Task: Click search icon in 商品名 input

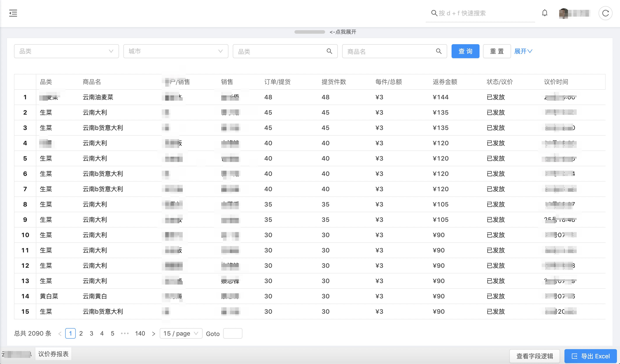Action: [x=438, y=51]
